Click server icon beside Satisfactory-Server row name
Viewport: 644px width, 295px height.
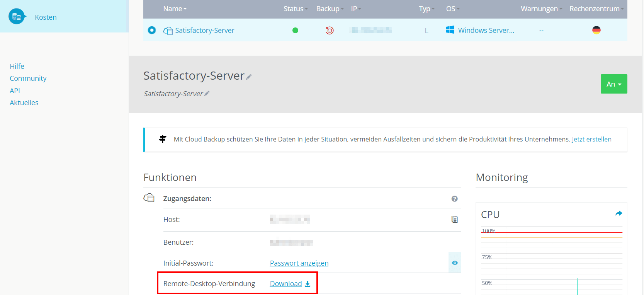coord(168,31)
